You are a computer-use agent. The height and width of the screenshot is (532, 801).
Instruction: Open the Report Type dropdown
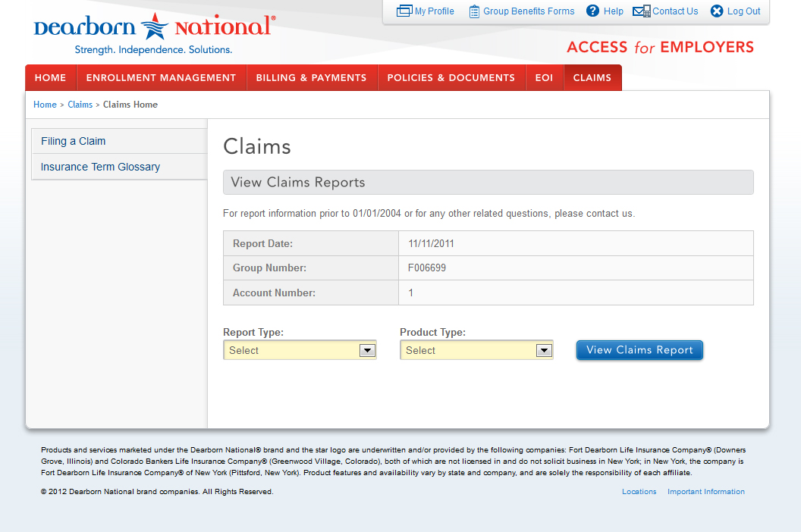click(x=300, y=350)
